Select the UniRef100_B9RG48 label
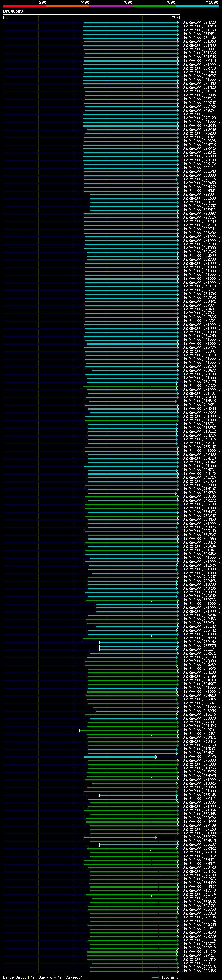The height and width of the screenshot is (980, 222). coord(199,60)
